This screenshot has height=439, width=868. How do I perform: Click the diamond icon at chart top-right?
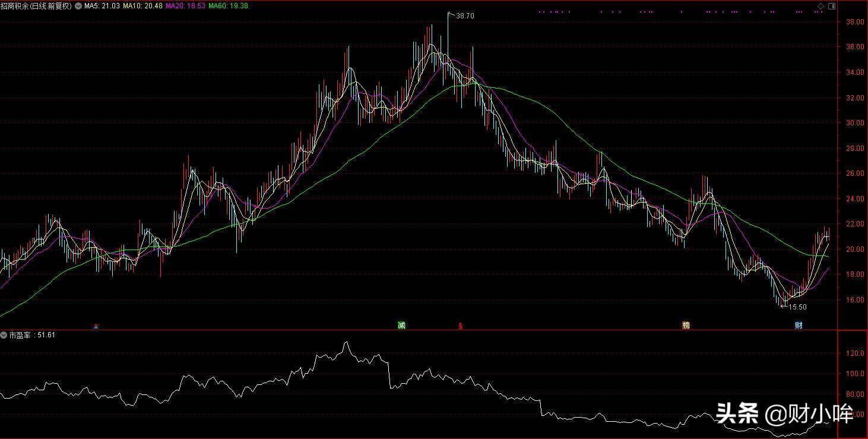click(x=821, y=5)
